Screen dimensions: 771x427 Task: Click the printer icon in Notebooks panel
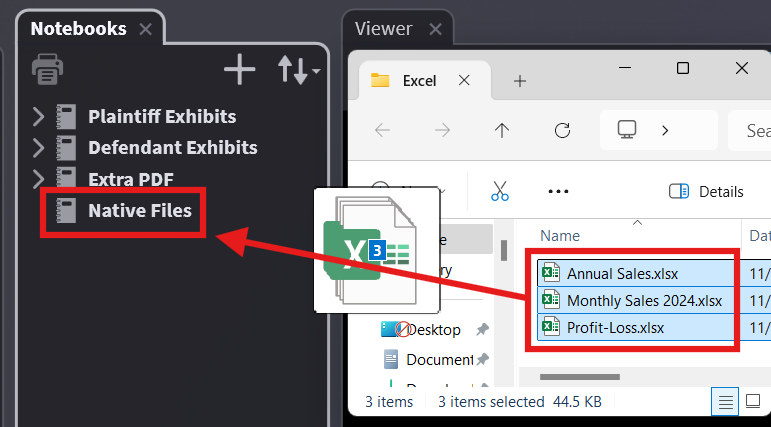point(48,70)
